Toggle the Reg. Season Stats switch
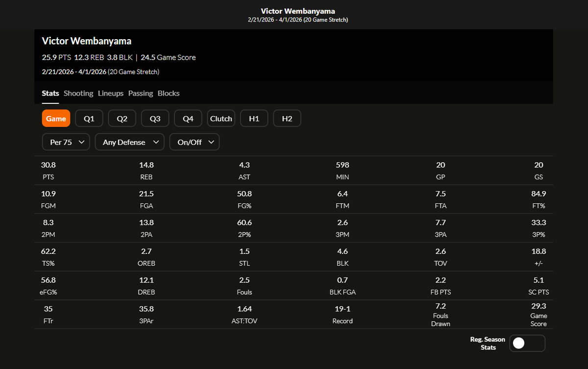 click(527, 343)
